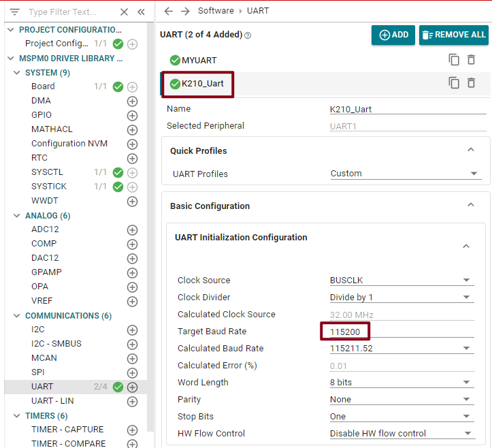
Task: Select SYSCTL in the module tree
Action: [x=47, y=172]
